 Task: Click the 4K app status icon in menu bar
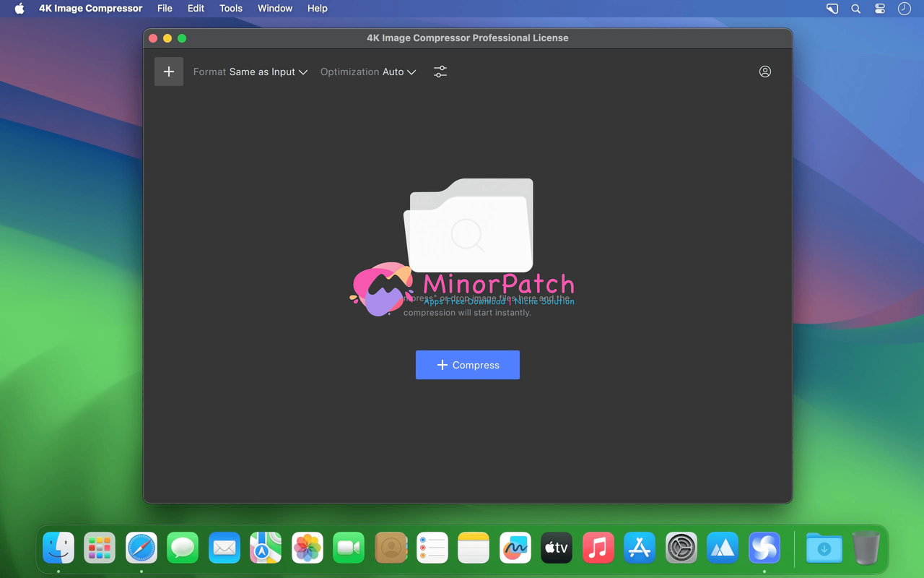[x=832, y=9]
